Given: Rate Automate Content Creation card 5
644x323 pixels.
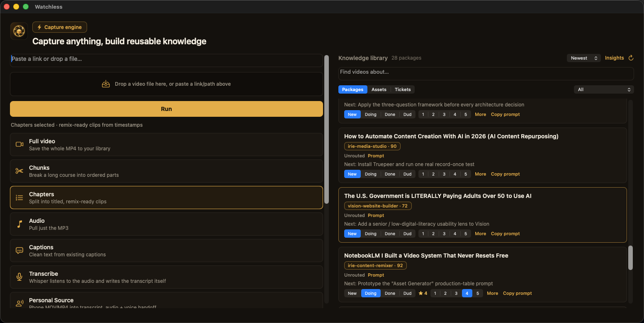Looking at the screenshot, I should pyautogui.click(x=466, y=174).
